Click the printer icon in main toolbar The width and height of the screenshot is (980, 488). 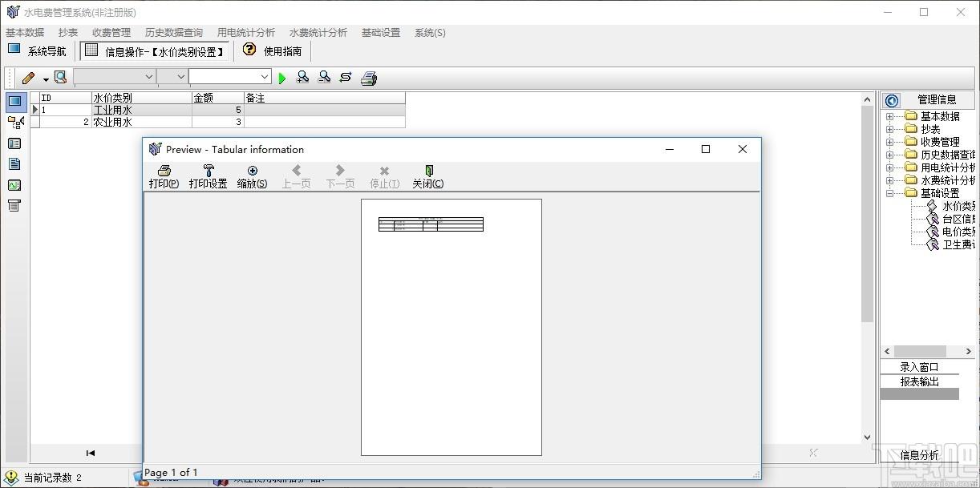369,78
